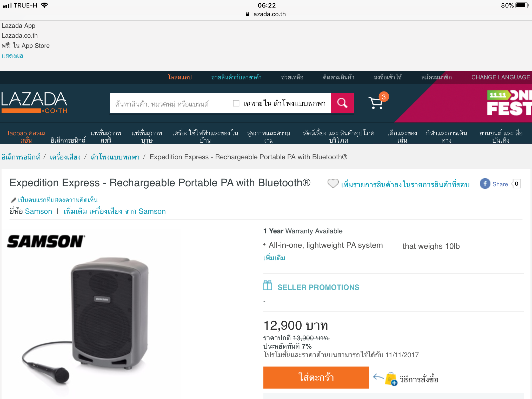Click the Lazada logo
532x399 pixels.
point(34,103)
